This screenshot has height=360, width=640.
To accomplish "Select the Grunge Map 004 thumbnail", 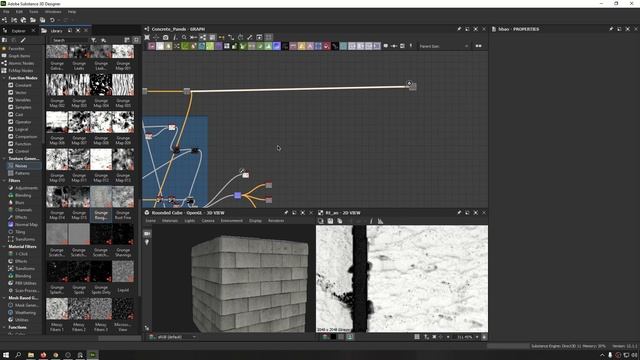I will (x=101, y=84).
